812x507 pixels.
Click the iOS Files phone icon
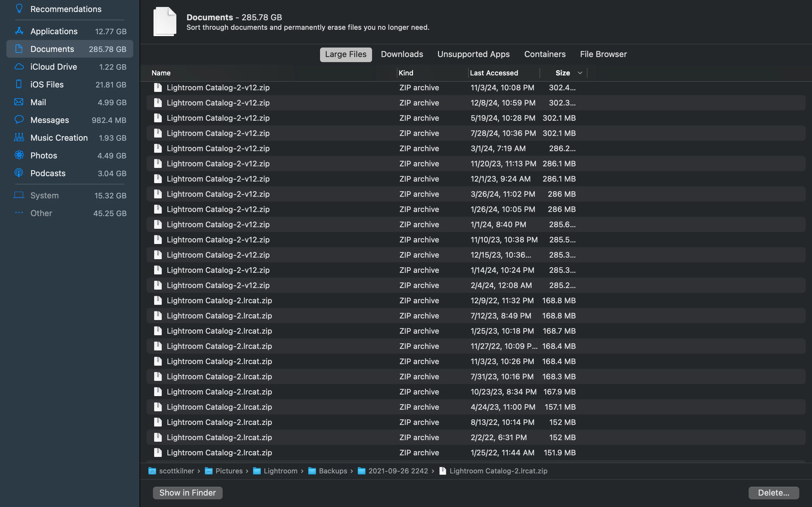tap(19, 84)
